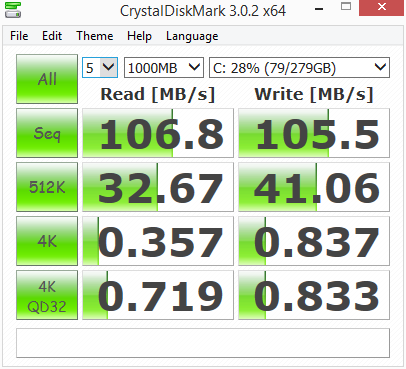Click the 512K write result 41.06

tap(314, 187)
